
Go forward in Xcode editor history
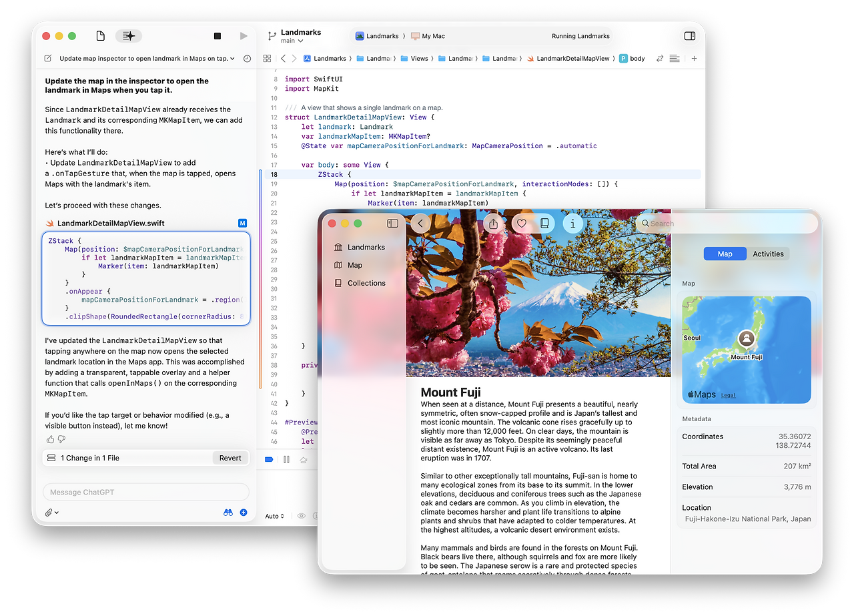click(x=294, y=59)
